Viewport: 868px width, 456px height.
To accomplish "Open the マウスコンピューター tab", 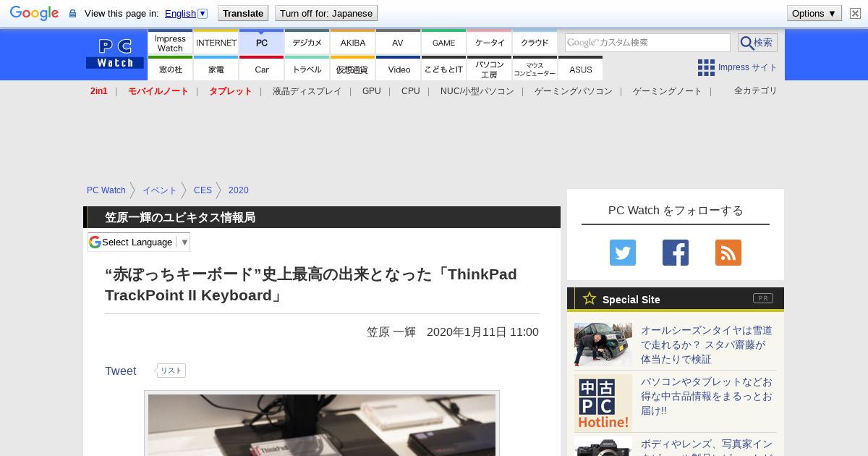I will coord(535,69).
